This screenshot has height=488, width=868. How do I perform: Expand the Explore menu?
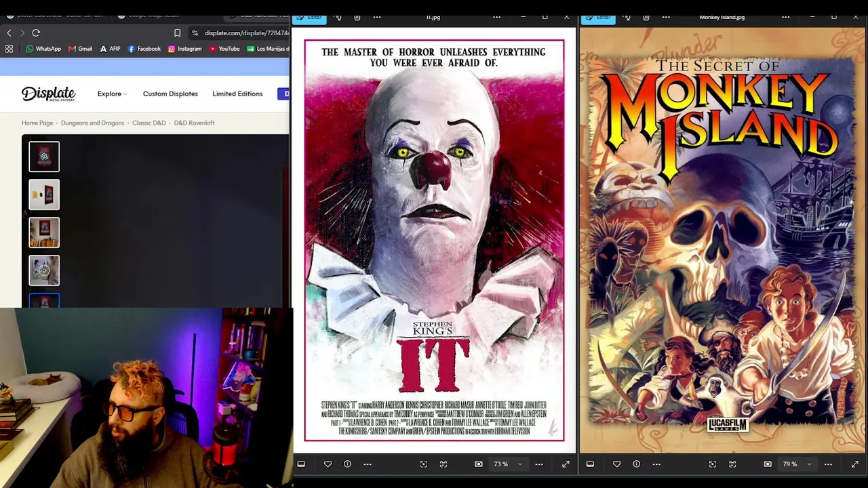click(x=112, y=94)
